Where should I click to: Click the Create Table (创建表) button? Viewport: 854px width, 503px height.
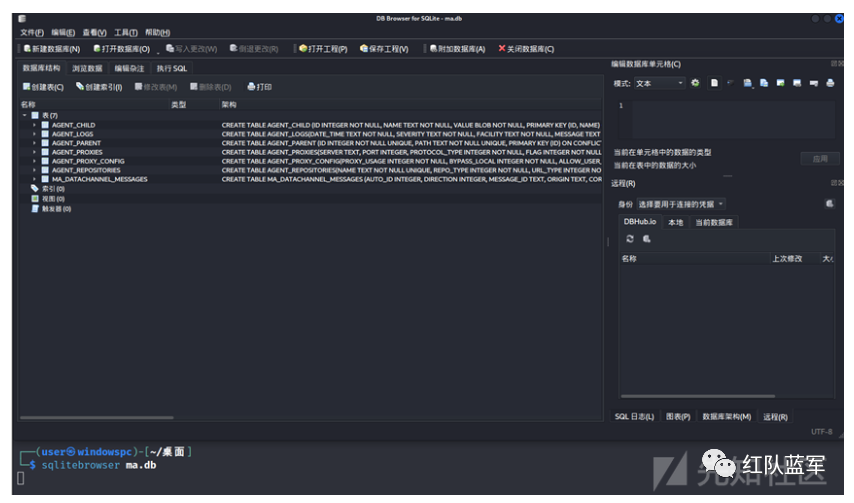(x=43, y=87)
